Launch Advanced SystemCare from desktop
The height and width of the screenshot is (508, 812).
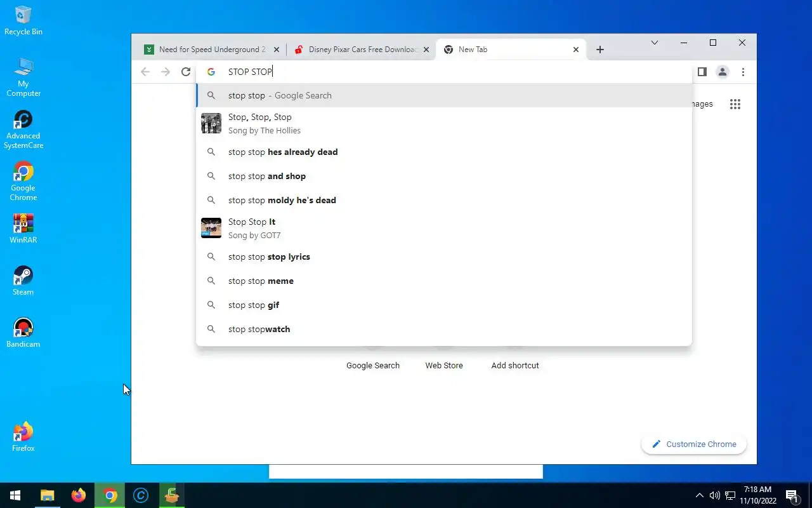[23, 129]
